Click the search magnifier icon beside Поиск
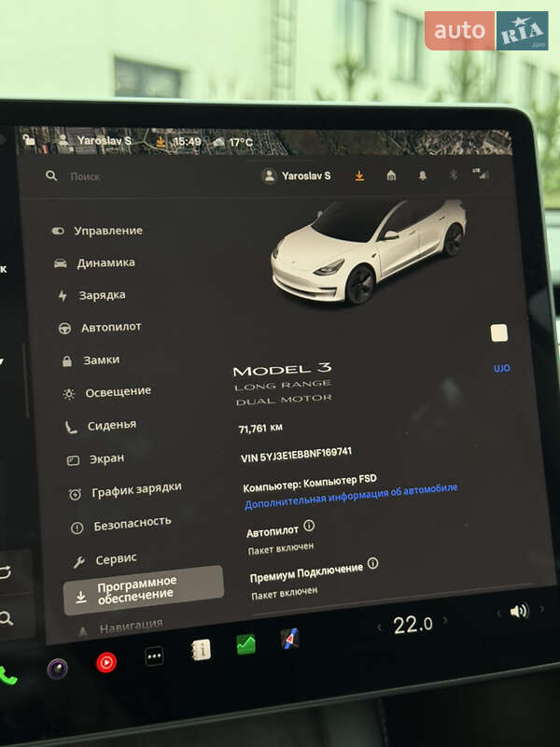The image size is (560, 747). coord(51,176)
